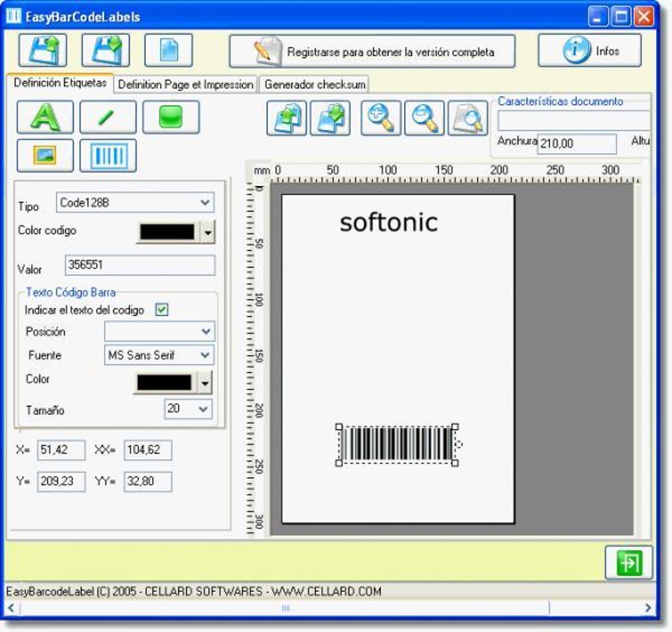Viewport: 672px width, 632px height.
Task: Click the Y position field
Action: click(61, 481)
